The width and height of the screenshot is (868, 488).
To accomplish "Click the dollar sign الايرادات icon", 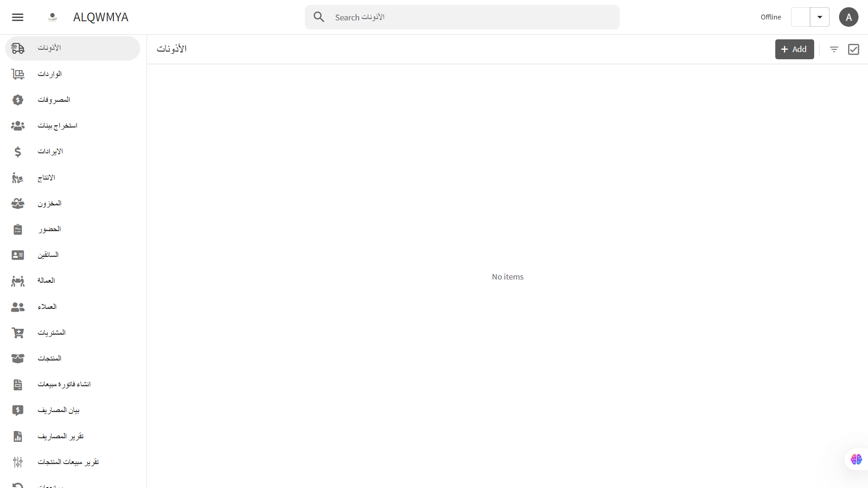I will tap(18, 152).
